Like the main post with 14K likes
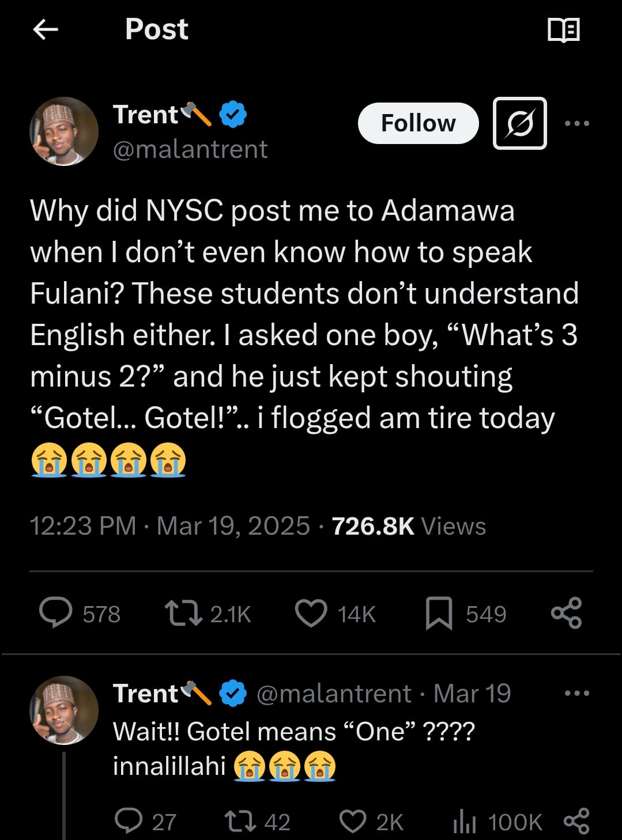The image size is (622, 840). (x=311, y=613)
